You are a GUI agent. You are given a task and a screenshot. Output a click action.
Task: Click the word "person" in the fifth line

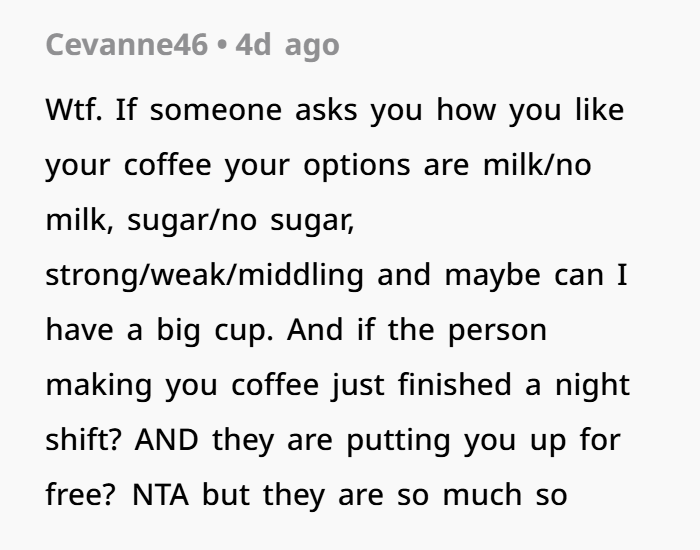pyautogui.click(x=496, y=330)
